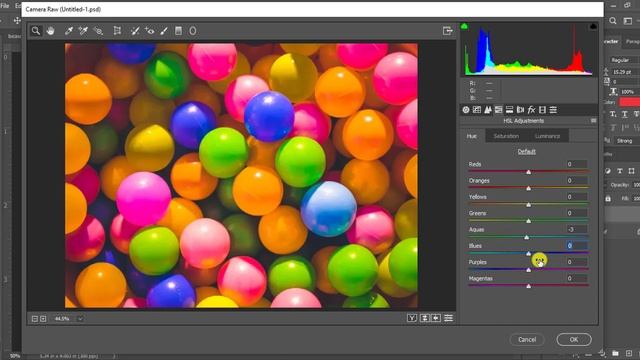This screenshot has height=360, width=640.
Task: Click the Magentas value field
Action: pos(577,278)
